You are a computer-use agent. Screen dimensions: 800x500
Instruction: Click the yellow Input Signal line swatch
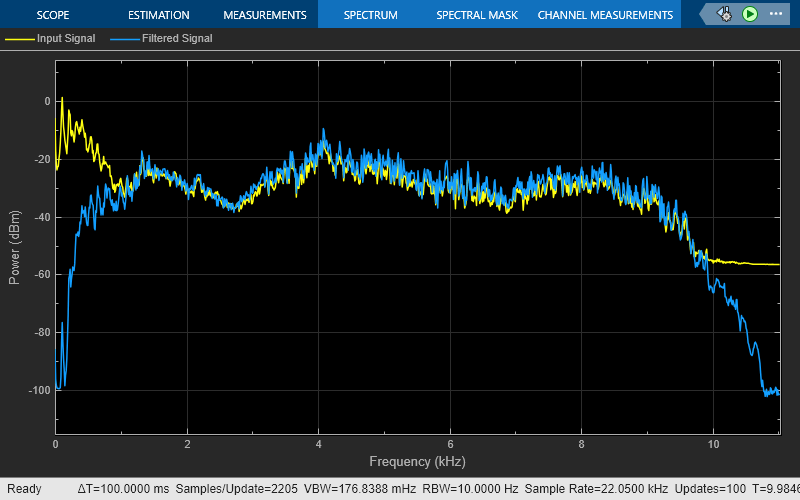(x=19, y=39)
